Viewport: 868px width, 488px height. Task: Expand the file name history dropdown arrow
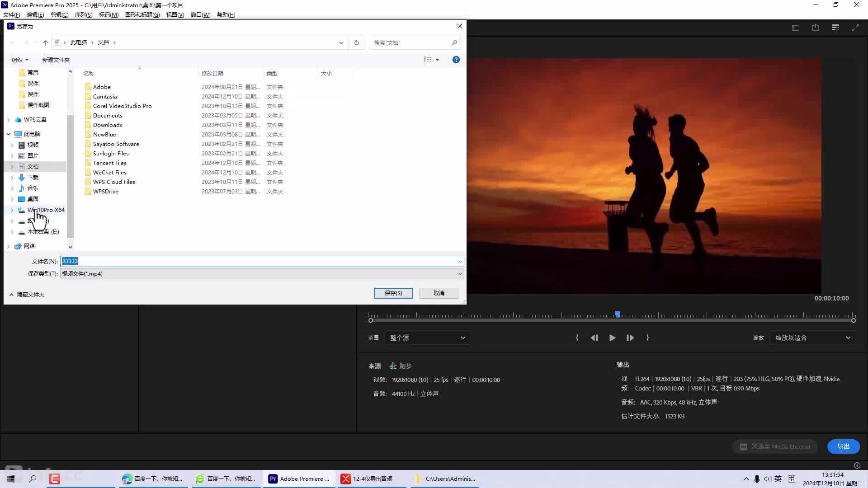(460, 261)
